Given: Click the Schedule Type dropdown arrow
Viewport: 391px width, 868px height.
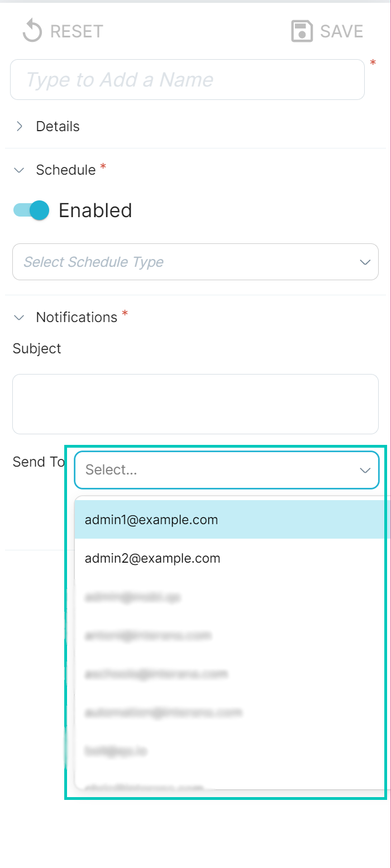Looking at the screenshot, I should point(365,262).
